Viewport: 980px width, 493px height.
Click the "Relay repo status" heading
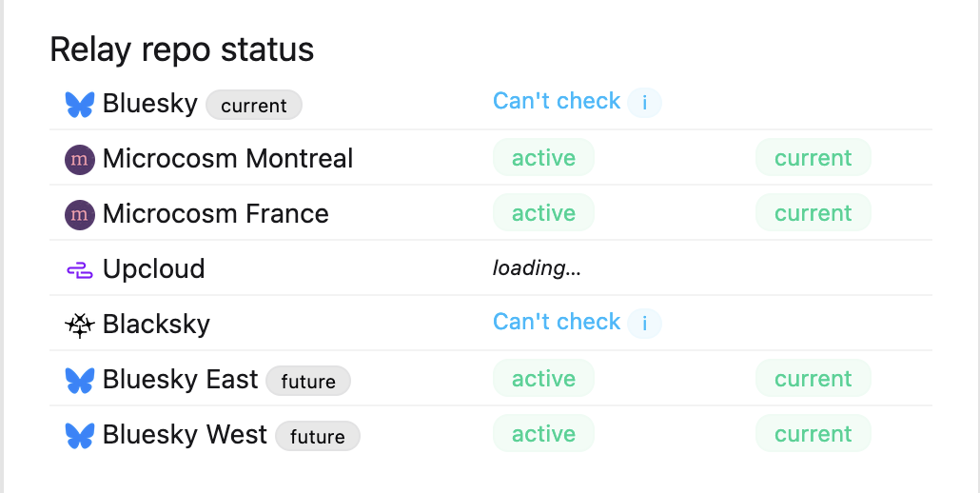(x=182, y=49)
